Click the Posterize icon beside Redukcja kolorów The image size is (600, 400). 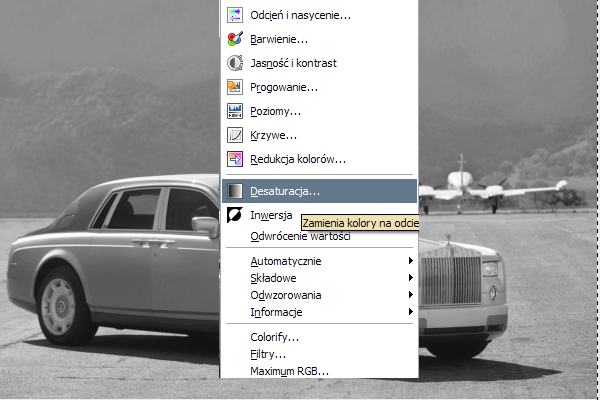(x=235, y=159)
